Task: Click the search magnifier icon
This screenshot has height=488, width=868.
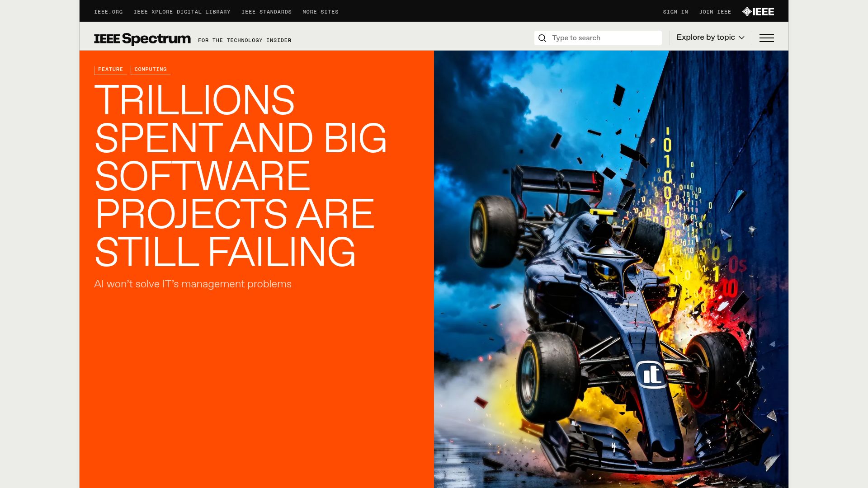Action: click(542, 38)
